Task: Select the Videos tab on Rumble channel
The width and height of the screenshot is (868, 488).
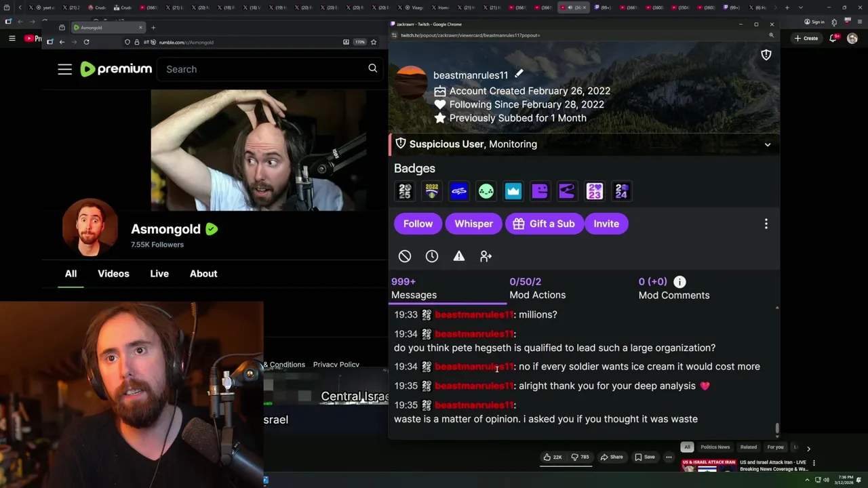Action: click(x=113, y=274)
